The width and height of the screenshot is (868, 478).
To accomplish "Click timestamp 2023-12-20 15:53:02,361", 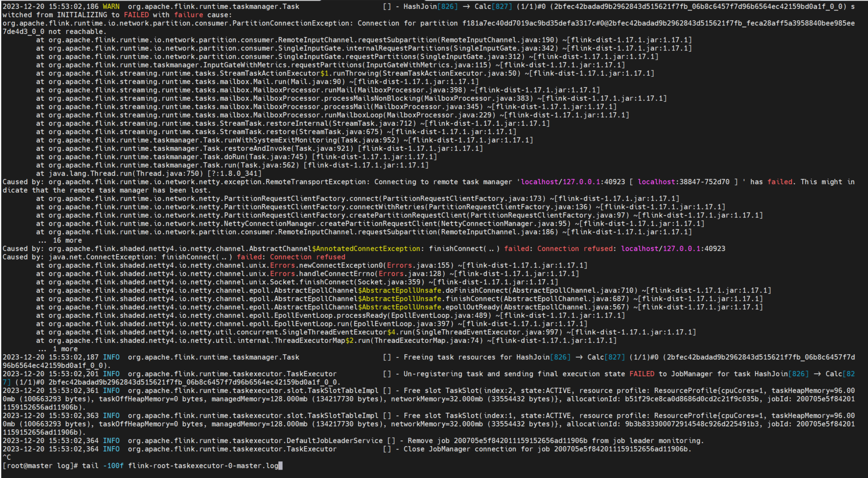I will click(51, 390).
